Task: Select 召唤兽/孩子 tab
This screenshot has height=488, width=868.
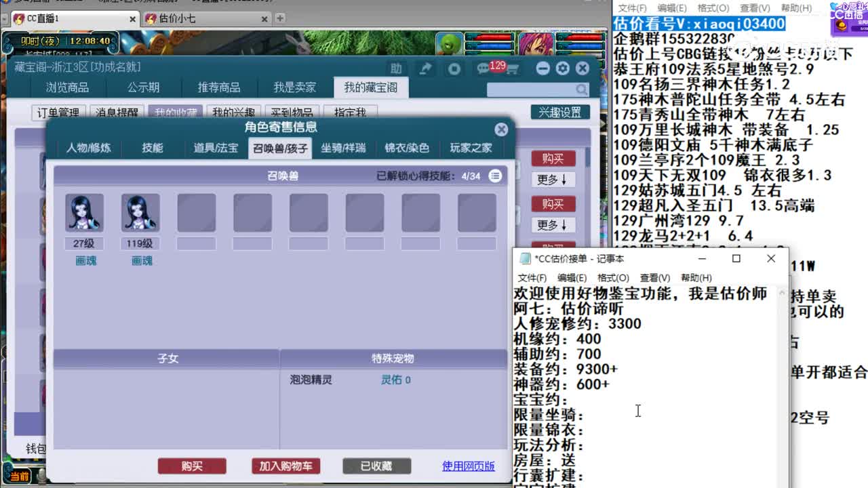Action: pos(280,148)
